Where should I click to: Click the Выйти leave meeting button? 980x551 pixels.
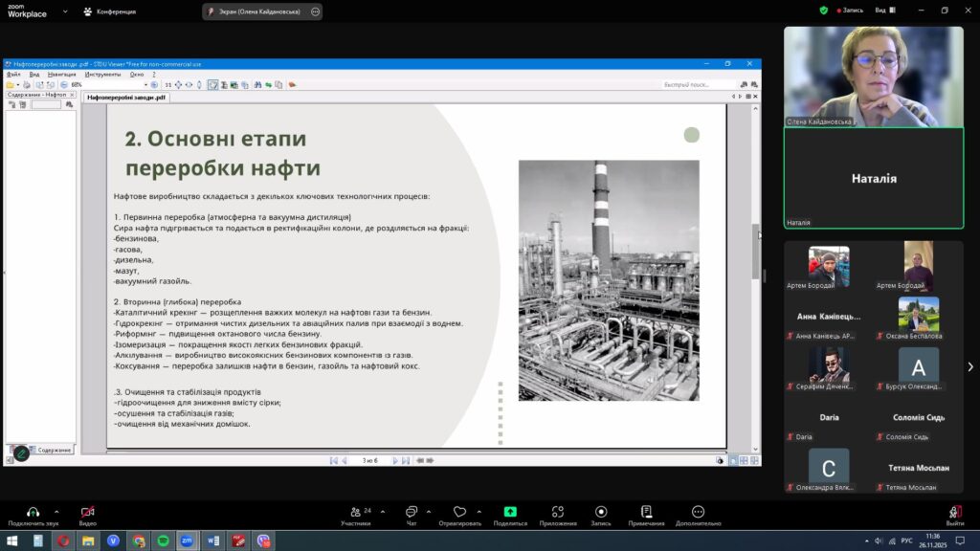tap(954, 515)
